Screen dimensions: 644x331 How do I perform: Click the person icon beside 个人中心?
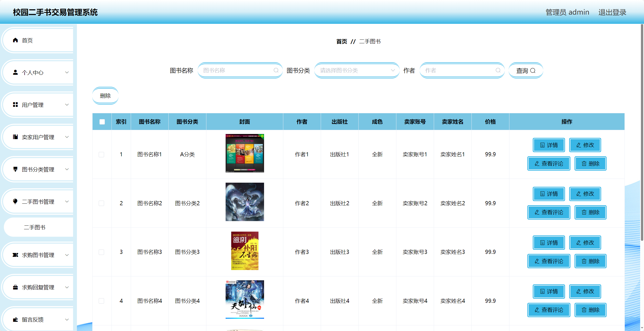15,73
